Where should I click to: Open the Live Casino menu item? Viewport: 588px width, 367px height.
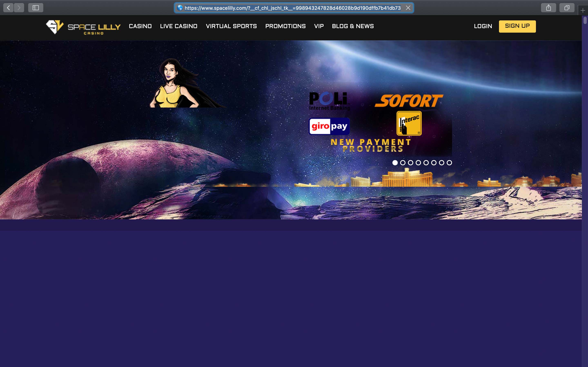click(179, 26)
